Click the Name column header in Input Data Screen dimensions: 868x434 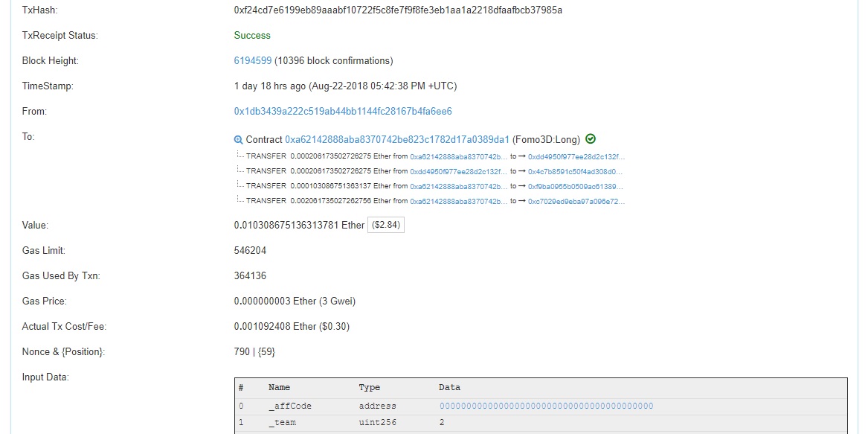pyautogui.click(x=279, y=387)
